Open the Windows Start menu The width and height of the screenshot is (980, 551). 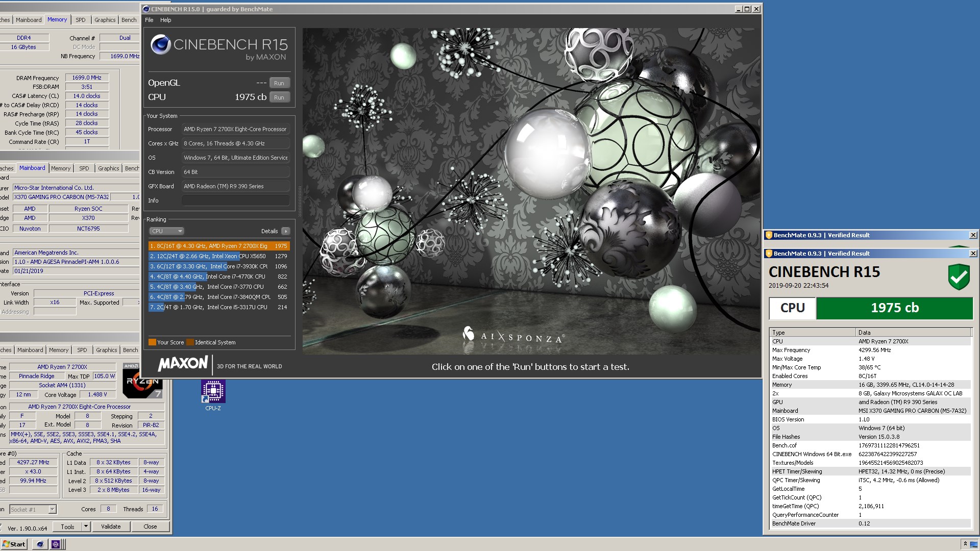14,544
